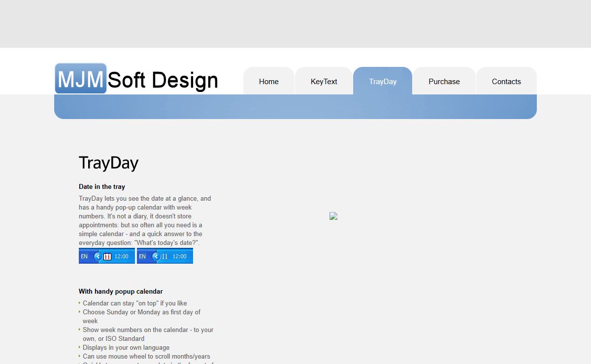Click the tray screenshot showing plain 11
This screenshot has width=591, height=364.
(x=165, y=256)
